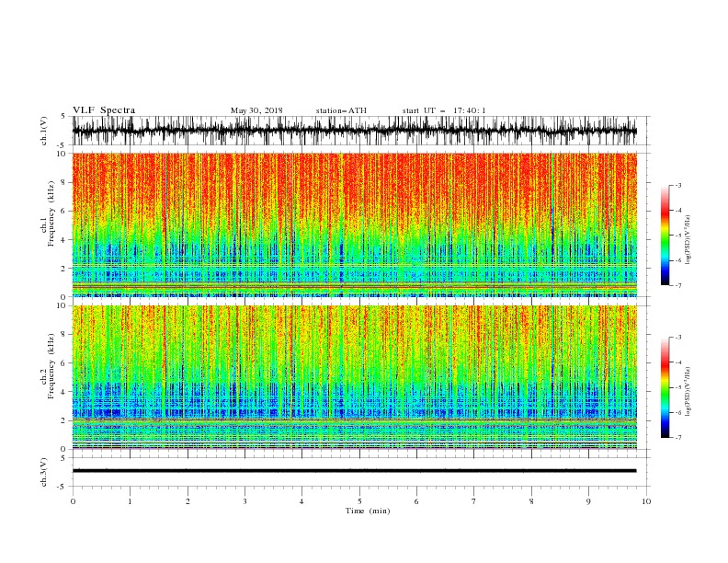Click the log(PSD) label beside ch.1 colorbar
Image resolution: width=728 pixels, height=563 pixels.
pos(688,240)
